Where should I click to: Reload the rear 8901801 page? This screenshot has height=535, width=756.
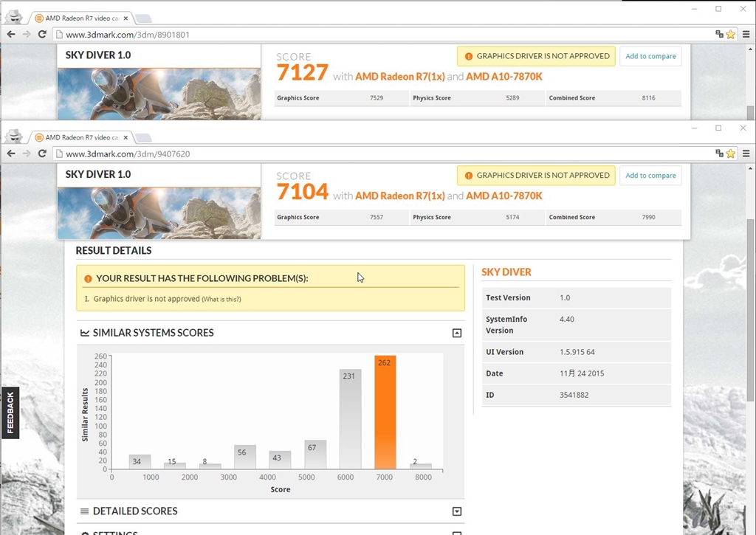click(x=42, y=34)
